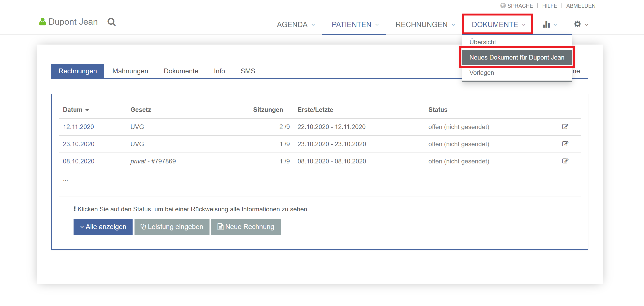
Task: Expand the PATIENTEN dropdown menu
Action: (x=355, y=24)
